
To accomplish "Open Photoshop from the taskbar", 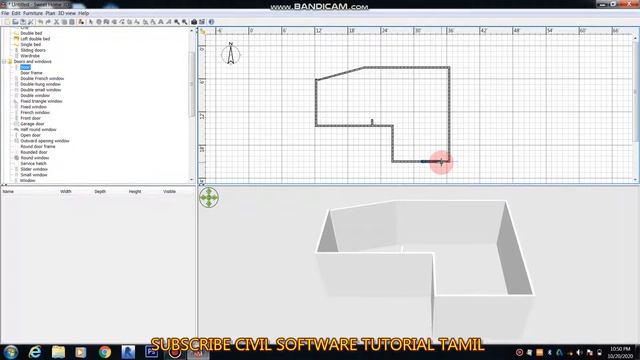I will (151, 352).
